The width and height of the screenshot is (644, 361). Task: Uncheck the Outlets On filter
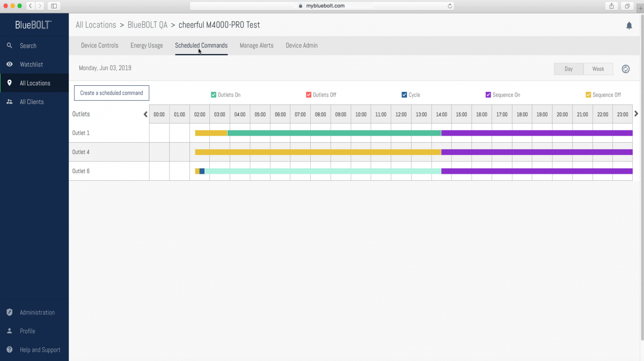pyautogui.click(x=214, y=94)
